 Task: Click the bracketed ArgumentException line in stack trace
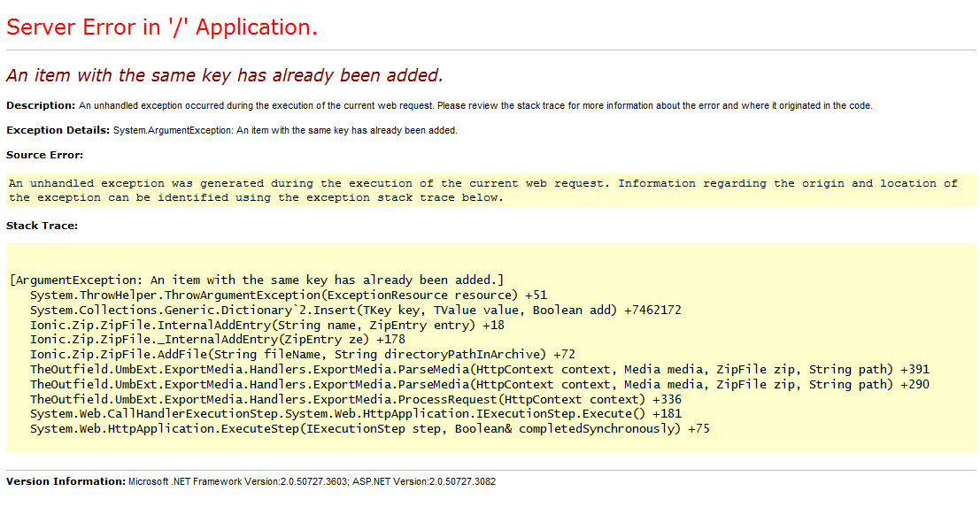[257, 280]
